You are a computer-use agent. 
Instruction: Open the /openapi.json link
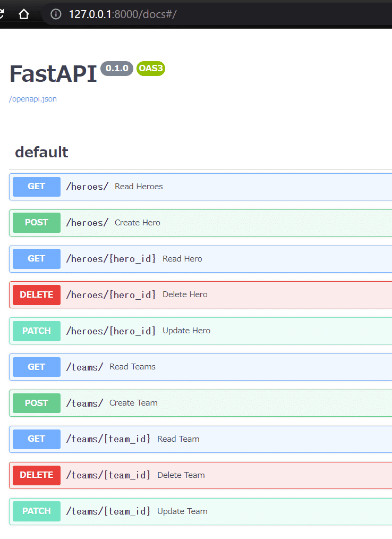(33, 99)
